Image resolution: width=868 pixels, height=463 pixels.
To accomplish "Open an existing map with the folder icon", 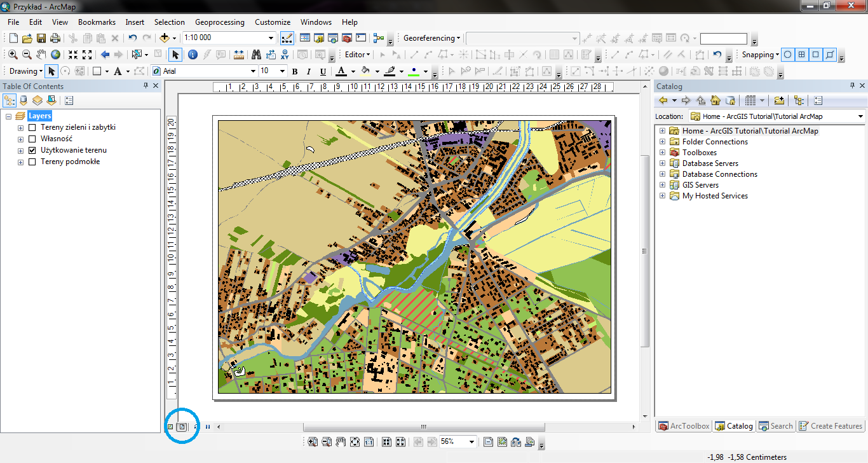I will [27, 38].
